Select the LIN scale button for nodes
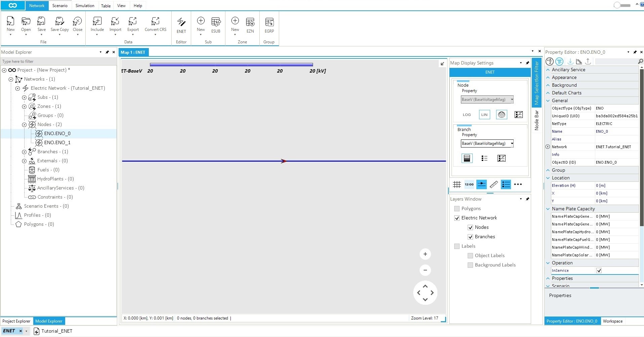 [484, 115]
